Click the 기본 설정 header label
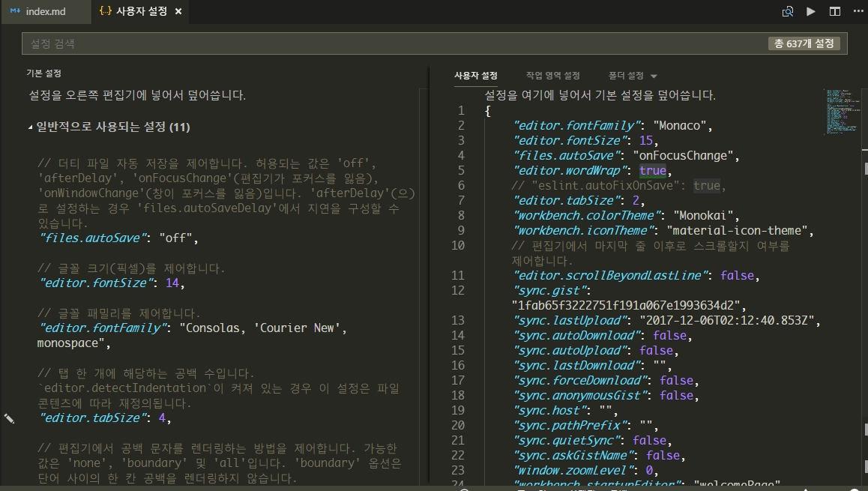 click(43, 73)
